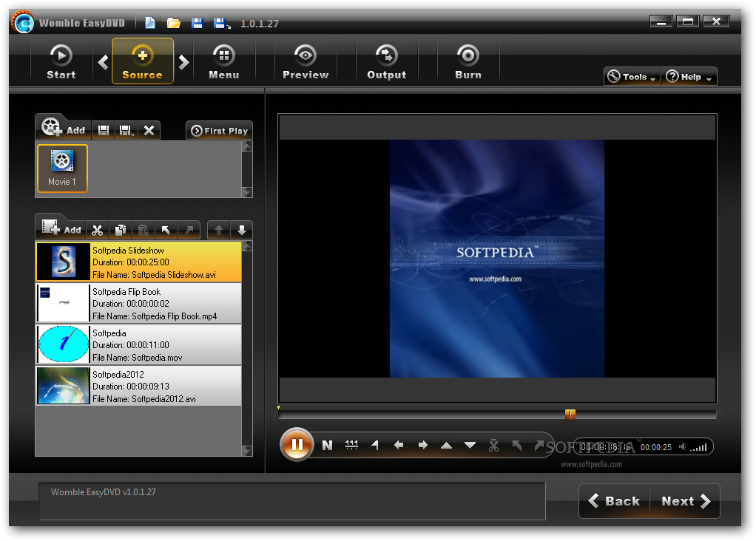
Task: Click the up-left arrow icon in player bar
Action: tap(517, 446)
